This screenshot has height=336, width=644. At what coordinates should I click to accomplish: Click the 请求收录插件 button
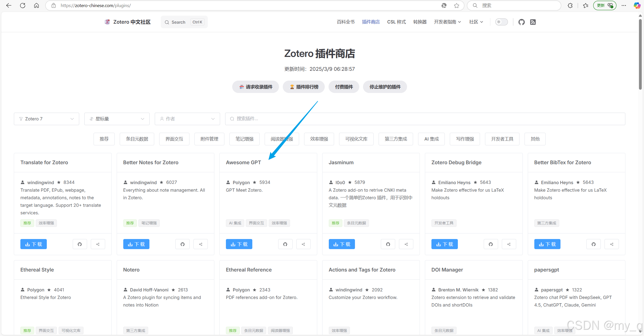tap(256, 87)
